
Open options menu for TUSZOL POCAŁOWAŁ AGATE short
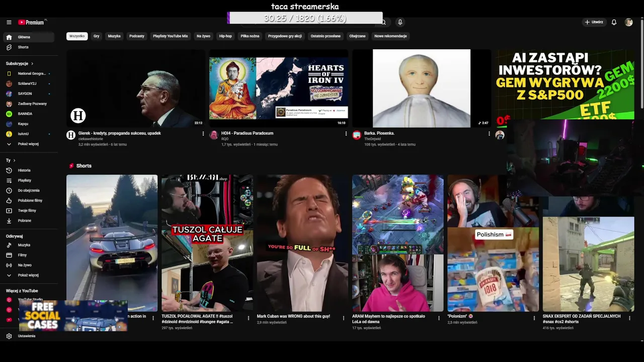(248, 318)
